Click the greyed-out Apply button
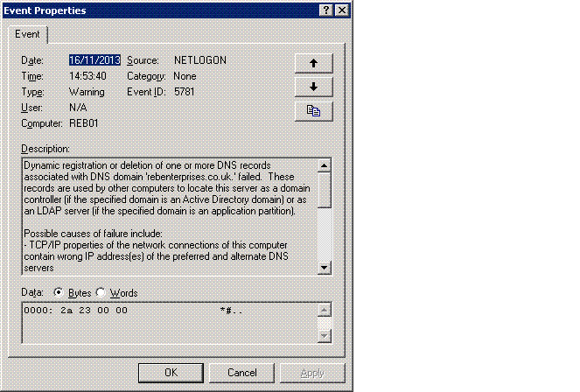The height and width of the screenshot is (392, 580). [x=312, y=373]
